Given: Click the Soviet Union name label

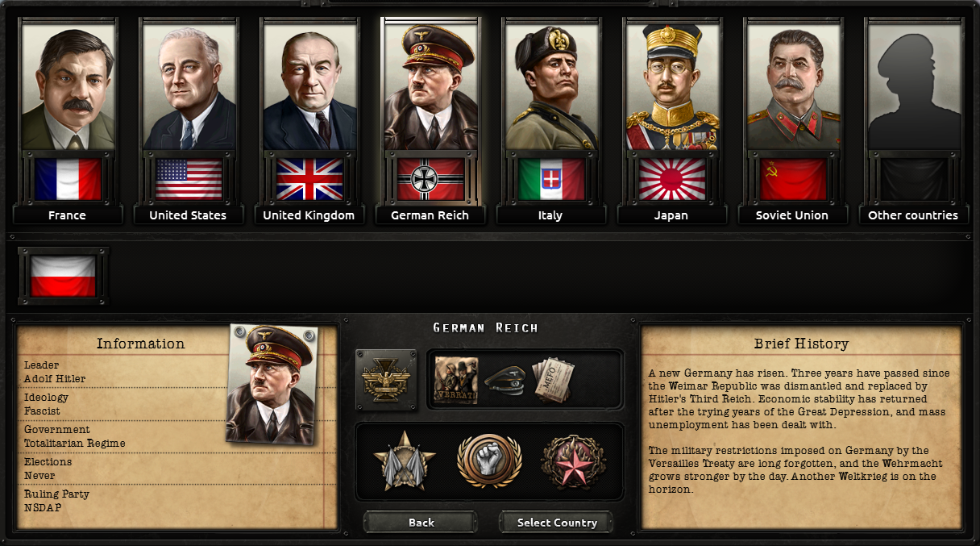Looking at the screenshot, I should (792, 215).
